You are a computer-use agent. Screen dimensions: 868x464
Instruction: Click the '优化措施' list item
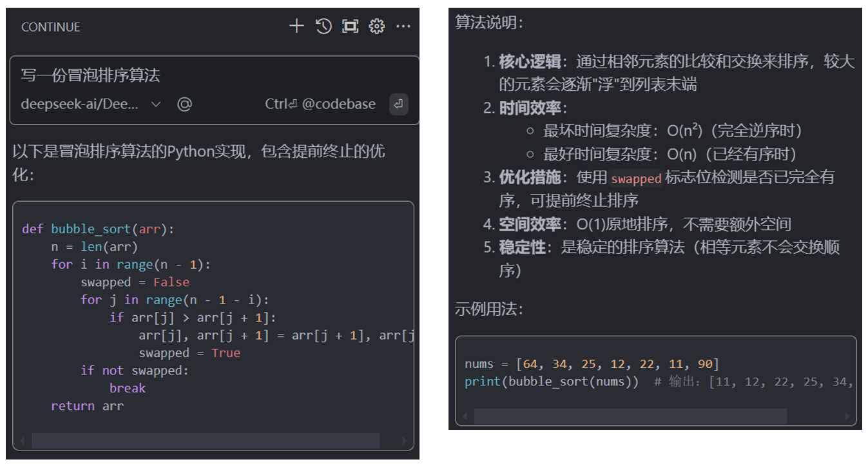tap(659, 189)
